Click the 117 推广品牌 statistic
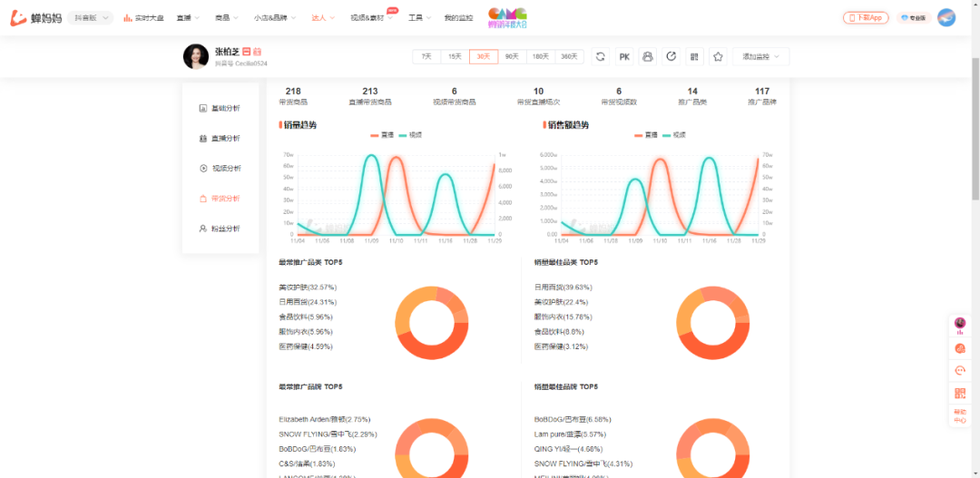Image resolution: width=980 pixels, height=478 pixels. point(762,96)
